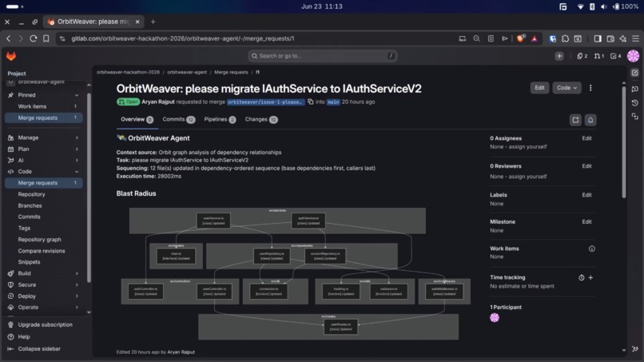The width and height of the screenshot is (644, 362).
Task: Switch to the Pipelines tab
Action: click(x=220, y=120)
